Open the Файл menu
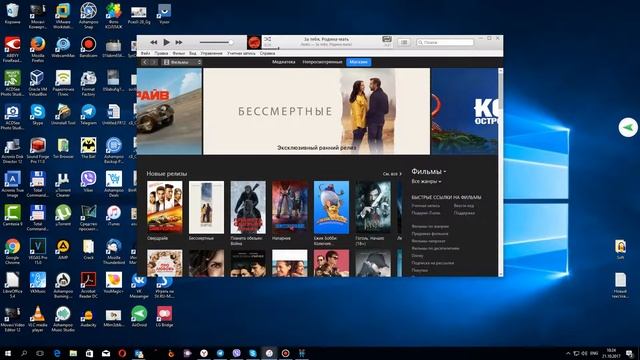 point(145,53)
